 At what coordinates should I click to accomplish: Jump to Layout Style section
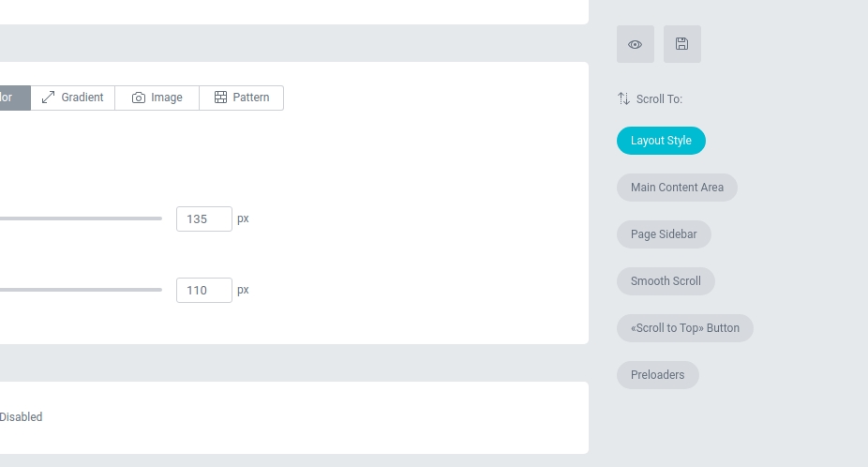(x=661, y=141)
